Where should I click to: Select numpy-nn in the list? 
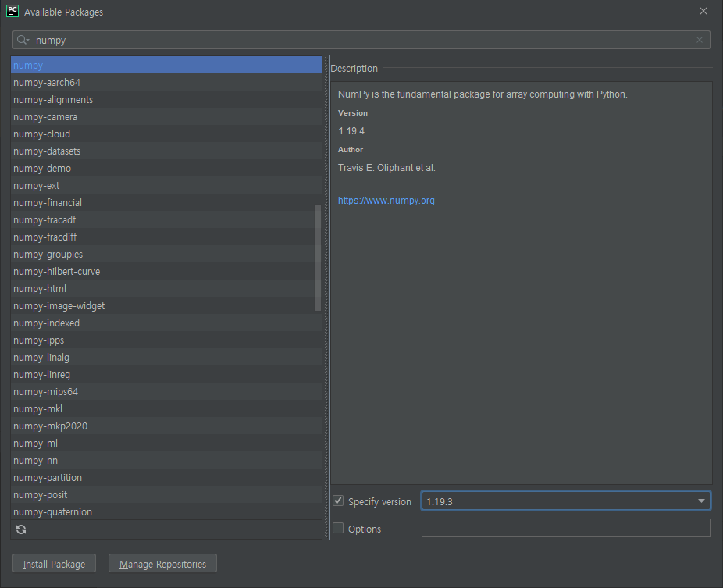pos(166,460)
